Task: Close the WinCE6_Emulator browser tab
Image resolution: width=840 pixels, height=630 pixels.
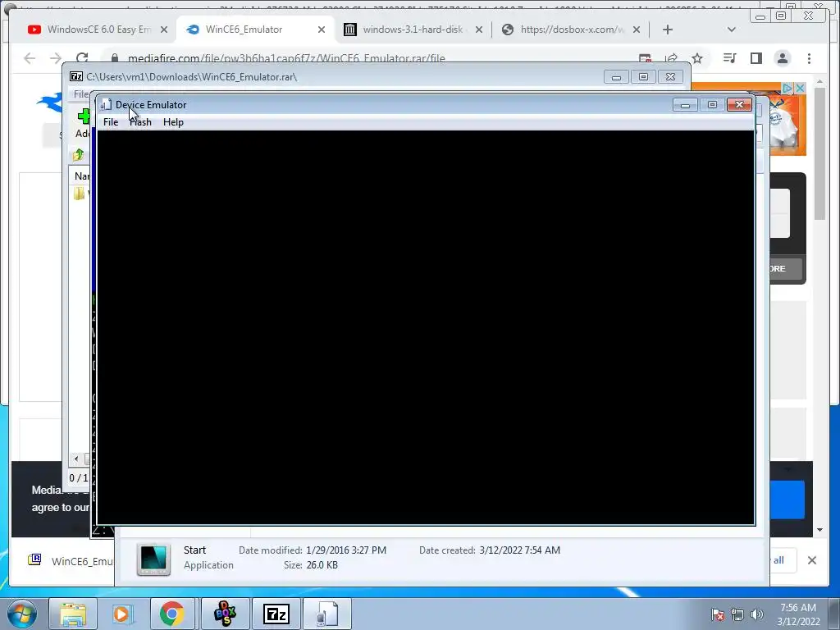Action: (322, 30)
